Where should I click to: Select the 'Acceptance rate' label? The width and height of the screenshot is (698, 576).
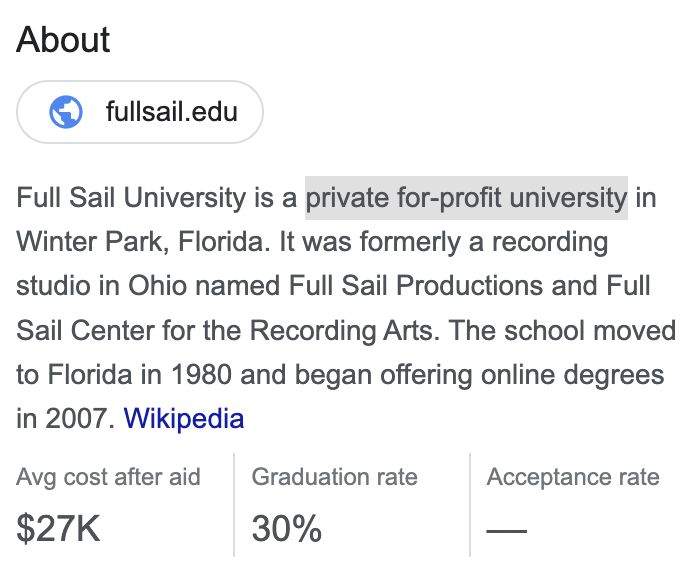point(573,477)
